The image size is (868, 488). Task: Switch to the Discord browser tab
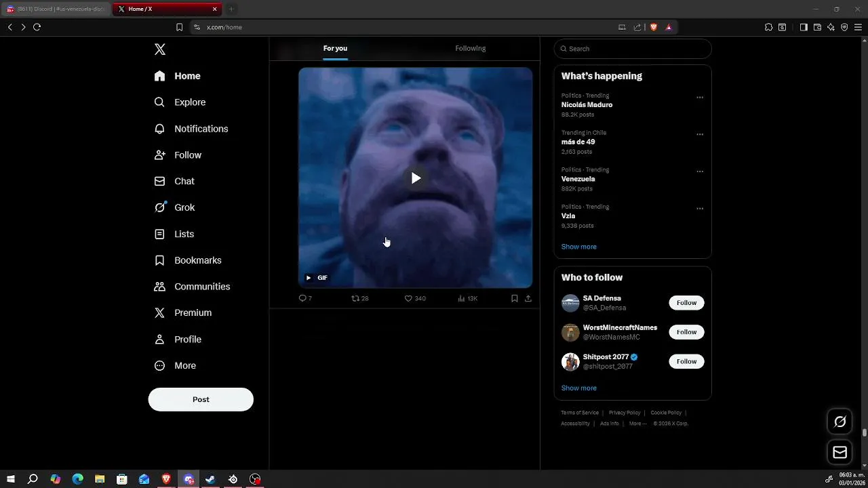pos(56,9)
